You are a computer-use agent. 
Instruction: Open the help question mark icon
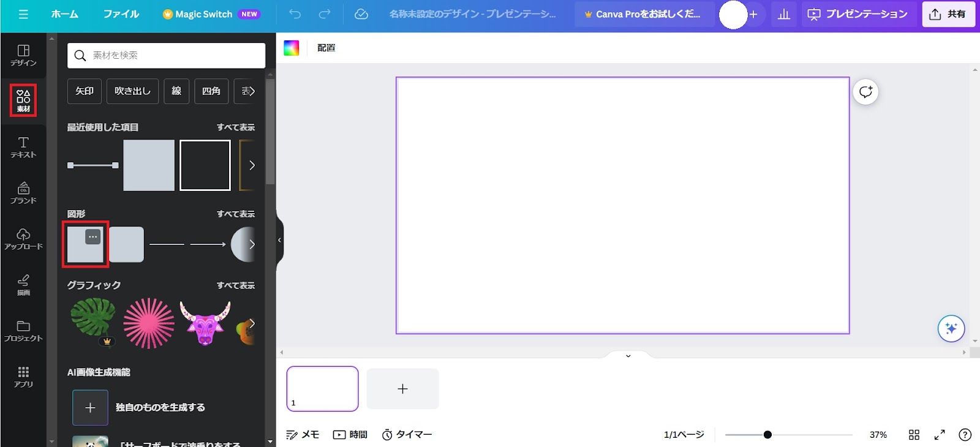pyautogui.click(x=965, y=434)
